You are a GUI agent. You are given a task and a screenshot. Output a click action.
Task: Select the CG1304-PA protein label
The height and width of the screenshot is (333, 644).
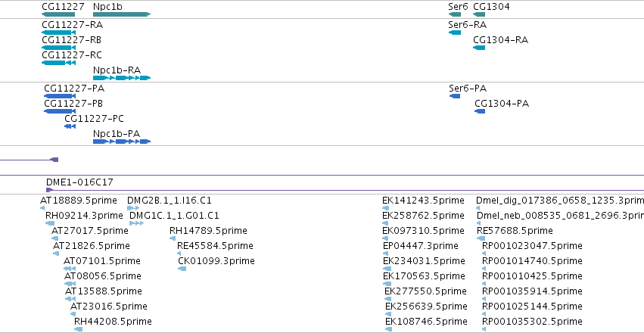[x=502, y=104]
